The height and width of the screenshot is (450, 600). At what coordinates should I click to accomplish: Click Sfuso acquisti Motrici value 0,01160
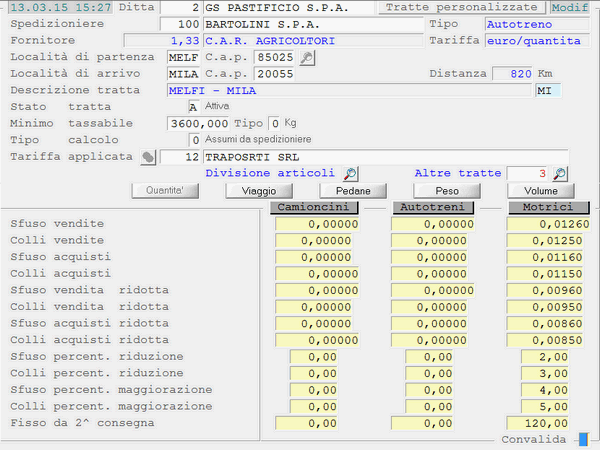point(545,257)
